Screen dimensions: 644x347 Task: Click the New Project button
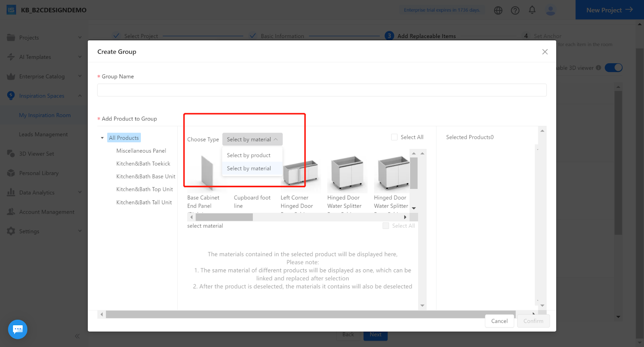click(x=609, y=10)
